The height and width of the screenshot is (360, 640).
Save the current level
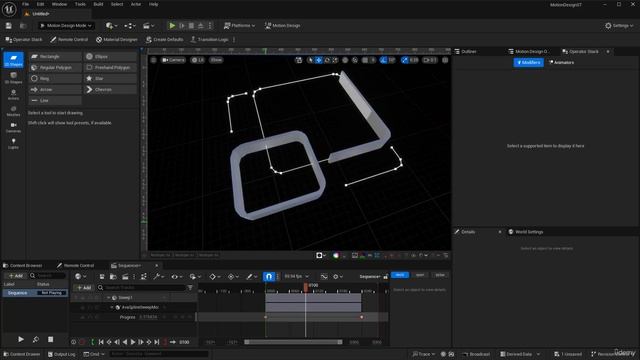9,26
